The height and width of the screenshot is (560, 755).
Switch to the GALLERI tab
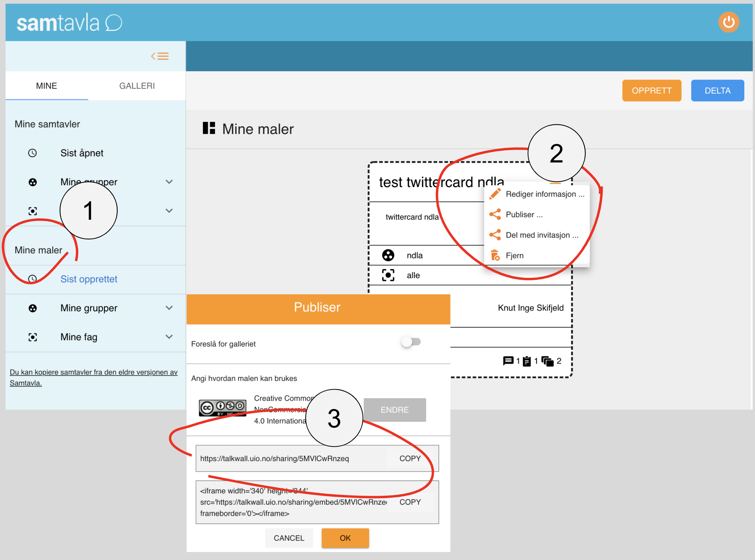point(137,86)
